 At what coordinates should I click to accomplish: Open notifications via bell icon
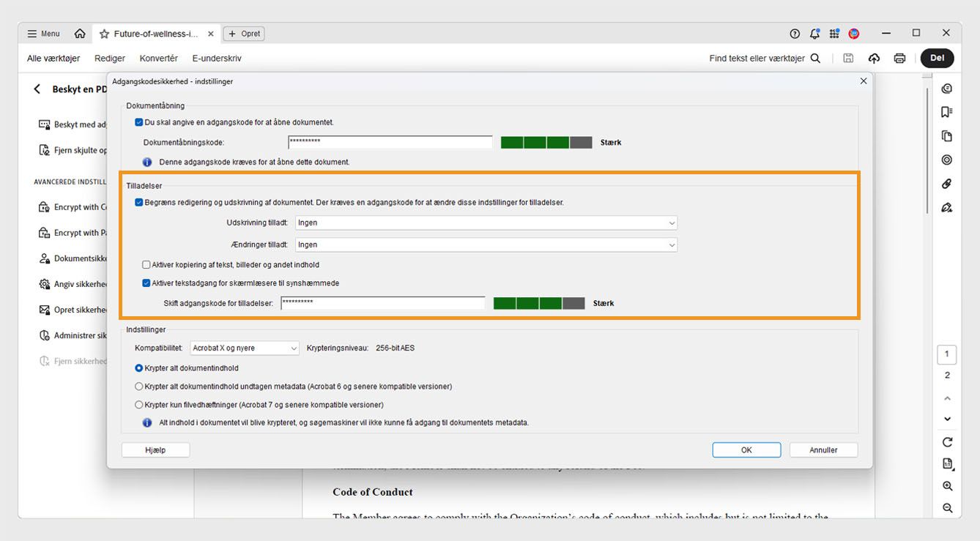tap(814, 33)
